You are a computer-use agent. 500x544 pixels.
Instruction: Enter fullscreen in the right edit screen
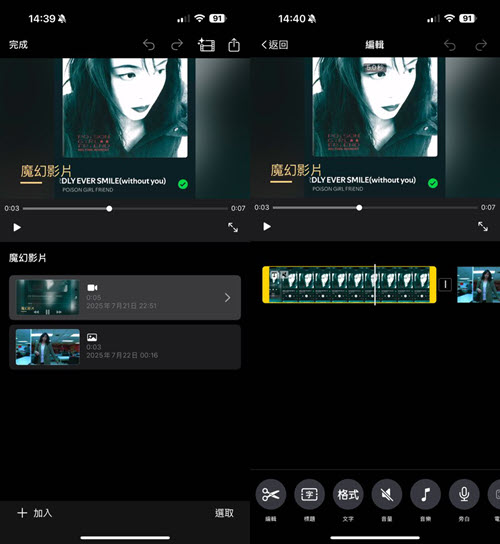pos(483,227)
